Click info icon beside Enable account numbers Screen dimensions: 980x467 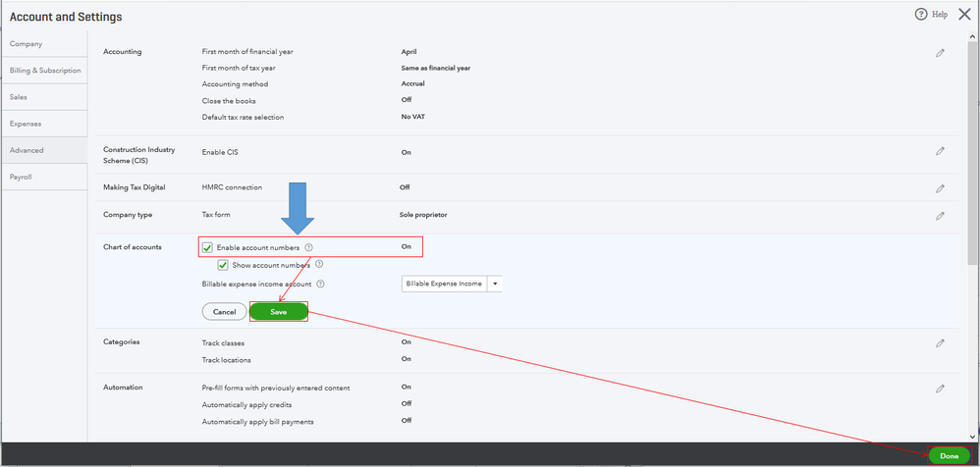[x=308, y=248]
